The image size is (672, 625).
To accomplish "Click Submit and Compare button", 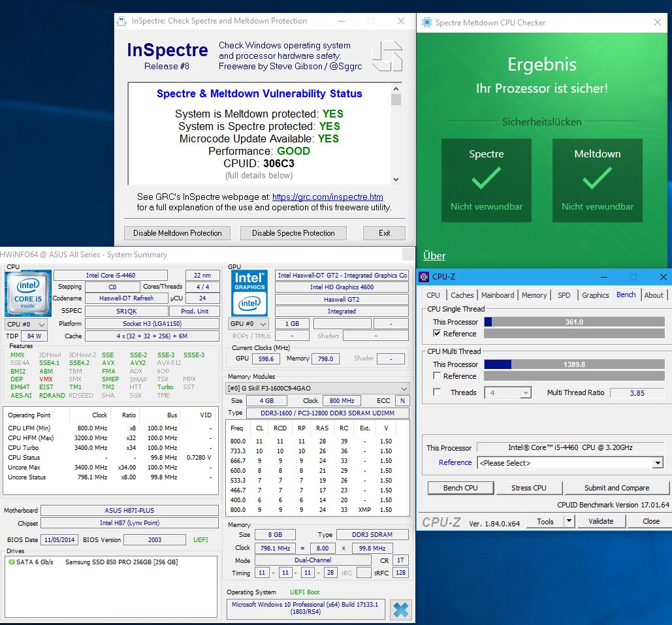I will [x=616, y=488].
